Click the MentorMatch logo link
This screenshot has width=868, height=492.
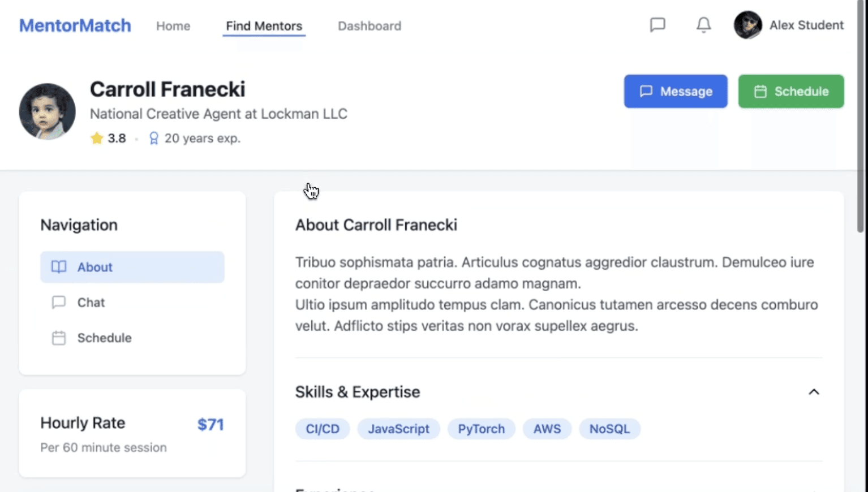(x=75, y=25)
